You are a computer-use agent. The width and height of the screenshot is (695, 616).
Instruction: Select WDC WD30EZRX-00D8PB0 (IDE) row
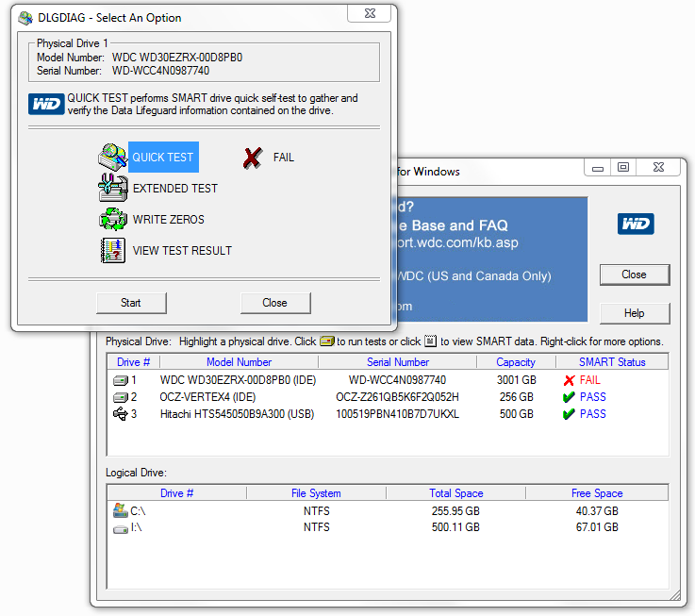coord(388,380)
